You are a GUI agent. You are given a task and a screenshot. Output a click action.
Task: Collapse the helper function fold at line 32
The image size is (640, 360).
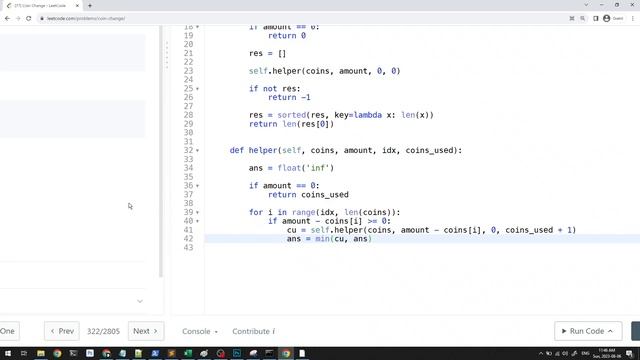click(198, 150)
